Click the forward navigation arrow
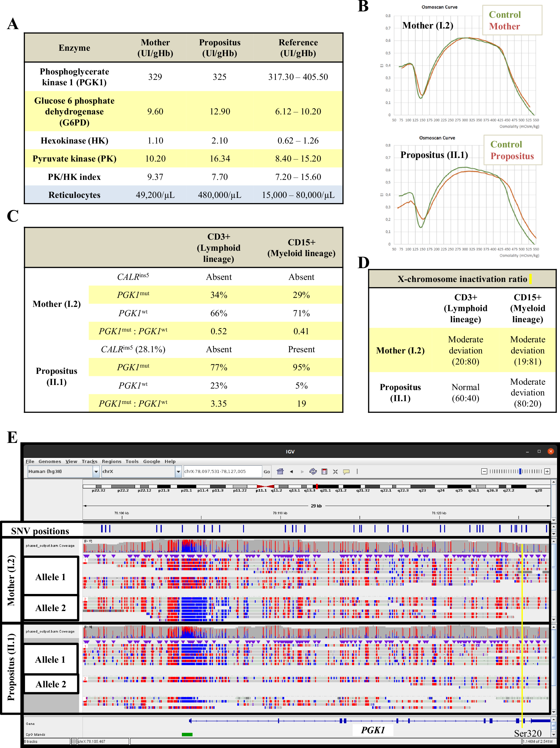Screen dimensions: 560x748 tap(302, 471)
